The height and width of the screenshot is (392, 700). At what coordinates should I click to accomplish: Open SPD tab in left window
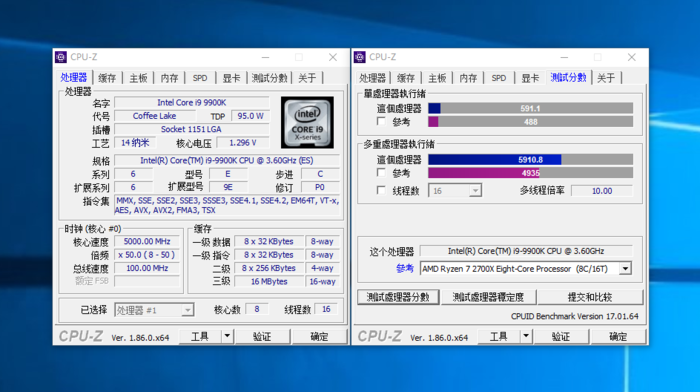(200, 78)
